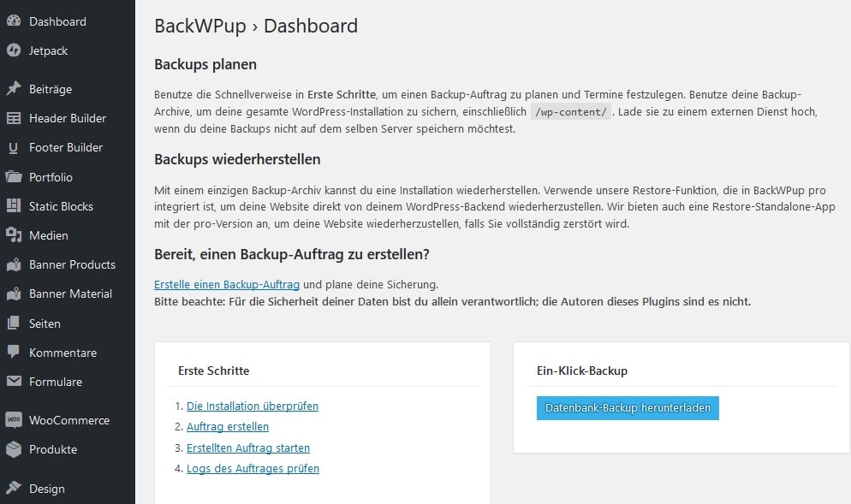Image resolution: width=851 pixels, height=504 pixels.
Task: Click the Portfolio folder icon
Action: pyautogui.click(x=13, y=177)
